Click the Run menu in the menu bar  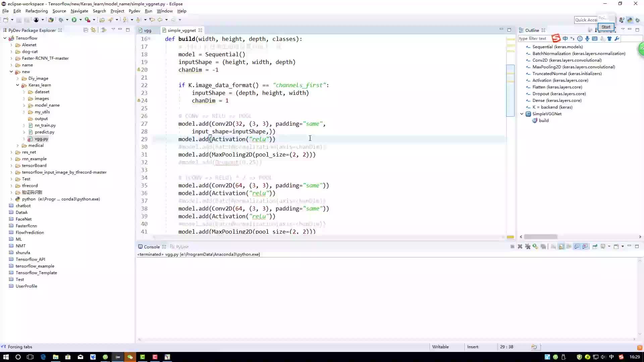pyautogui.click(x=149, y=11)
